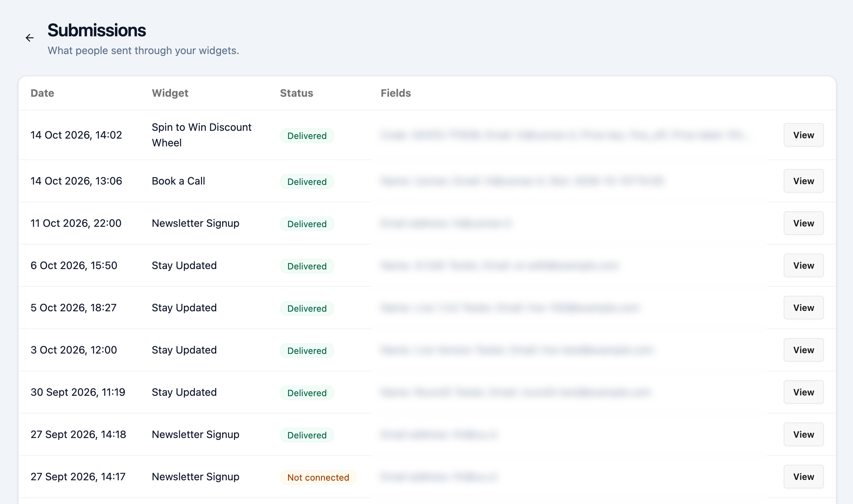Viewport: 853px width, 504px height.
Task: Click the Status column header
Action: [x=296, y=93]
